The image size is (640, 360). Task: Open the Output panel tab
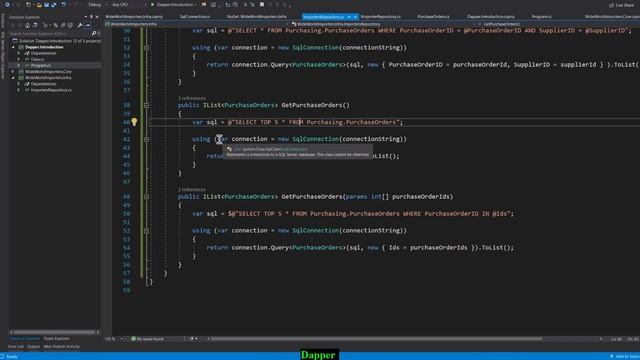point(33,347)
